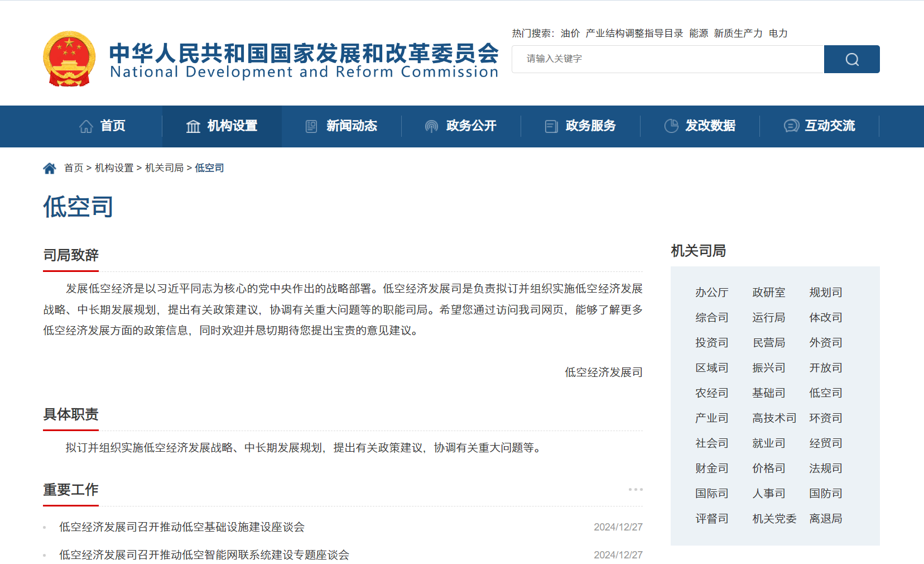Open the 体改司 department link
This screenshot has height=564, width=924.
826,318
